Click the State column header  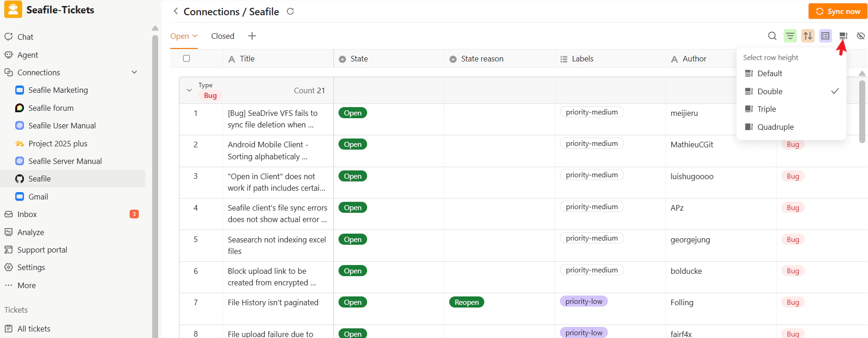coord(389,59)
